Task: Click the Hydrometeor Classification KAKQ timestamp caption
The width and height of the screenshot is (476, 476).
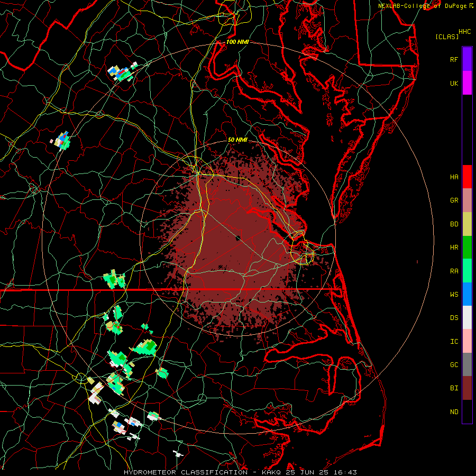Action: (x=240, y=472)
